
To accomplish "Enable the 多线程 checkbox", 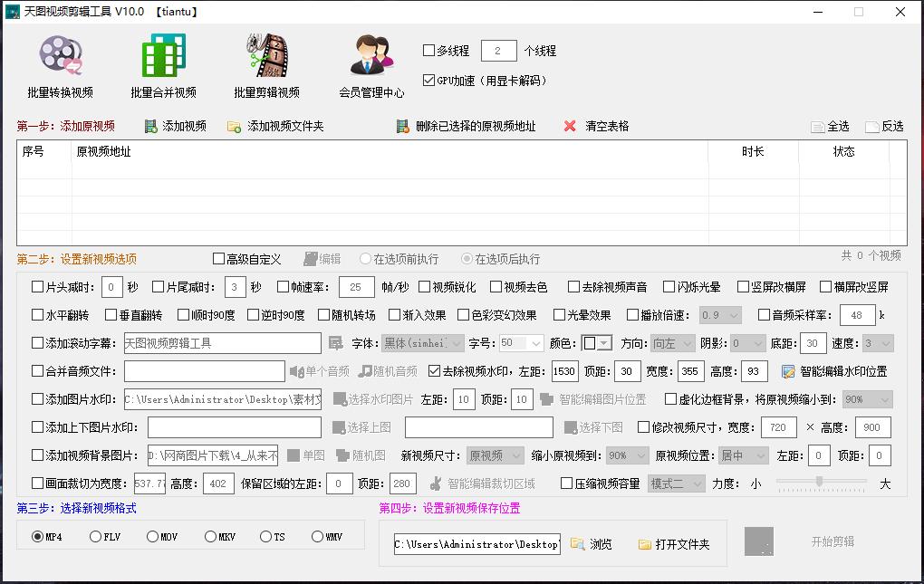I will point(429,51).
